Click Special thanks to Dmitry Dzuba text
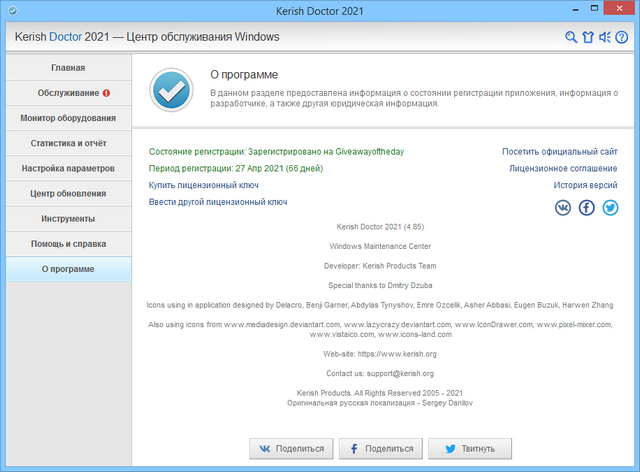This screenshot has width=640, height=472. point(380,285)
